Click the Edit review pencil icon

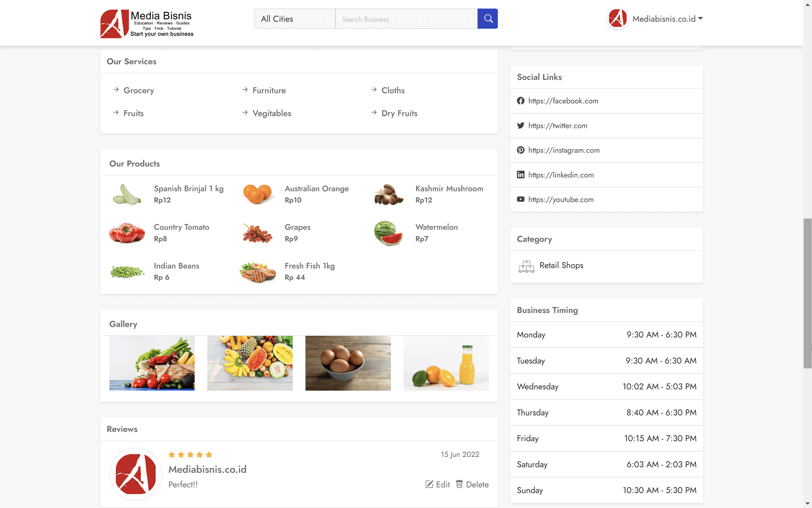coord(429,484)
